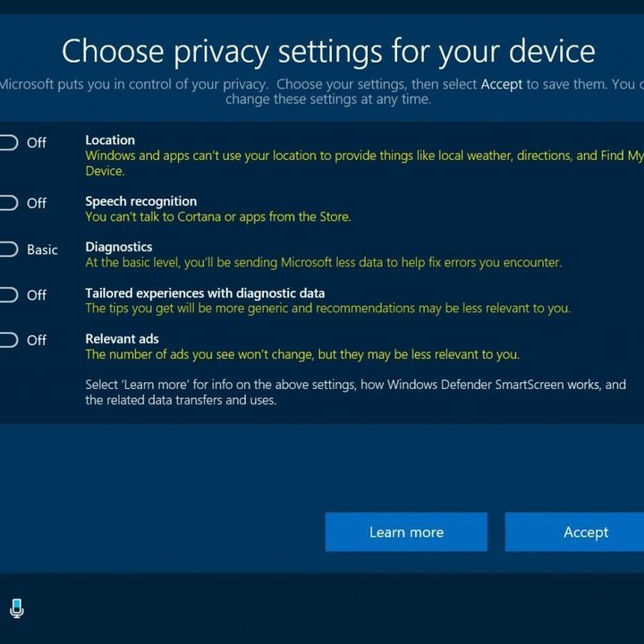Open the Learn more button

[x=406, y=532]
